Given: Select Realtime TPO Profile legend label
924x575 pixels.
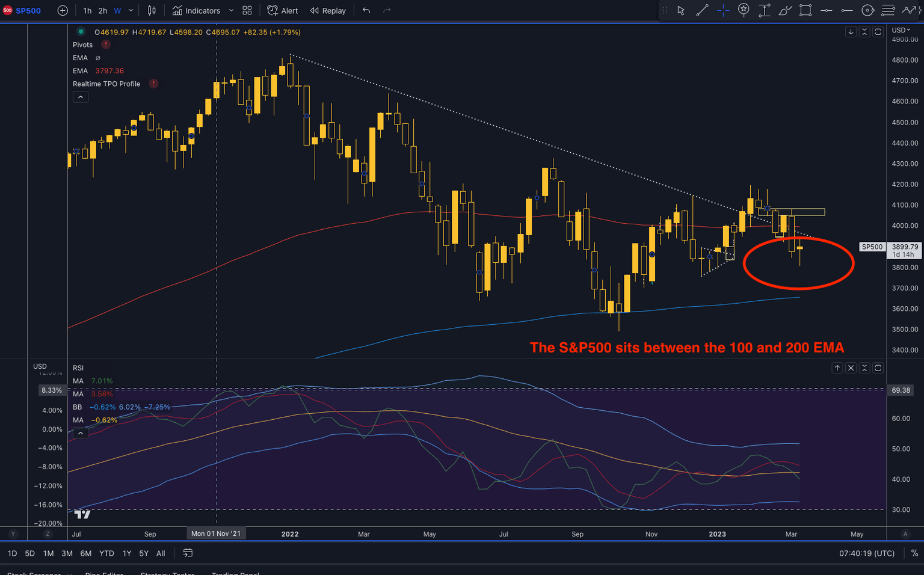Looking at the screenshot, I should click(106, 84).
